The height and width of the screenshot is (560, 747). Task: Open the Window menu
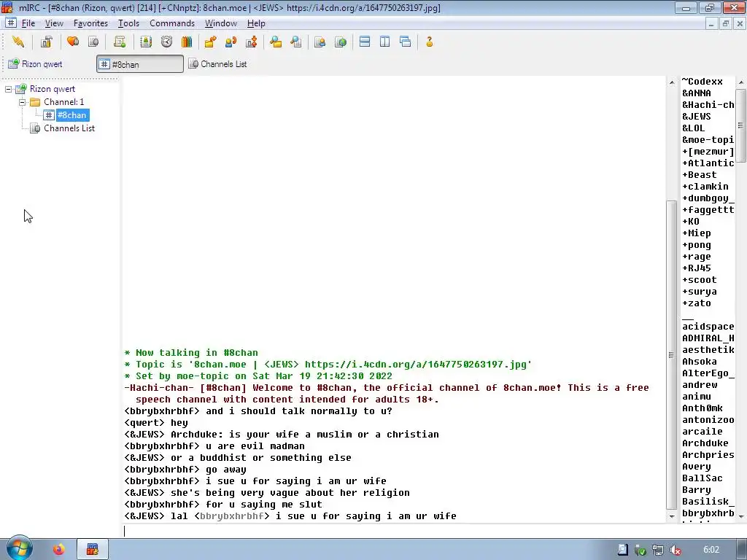[x=220, y=23]
